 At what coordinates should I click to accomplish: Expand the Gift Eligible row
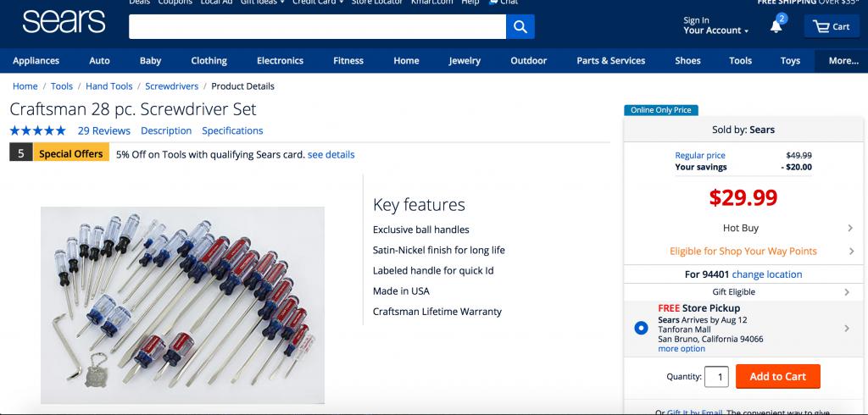(848, 292)
